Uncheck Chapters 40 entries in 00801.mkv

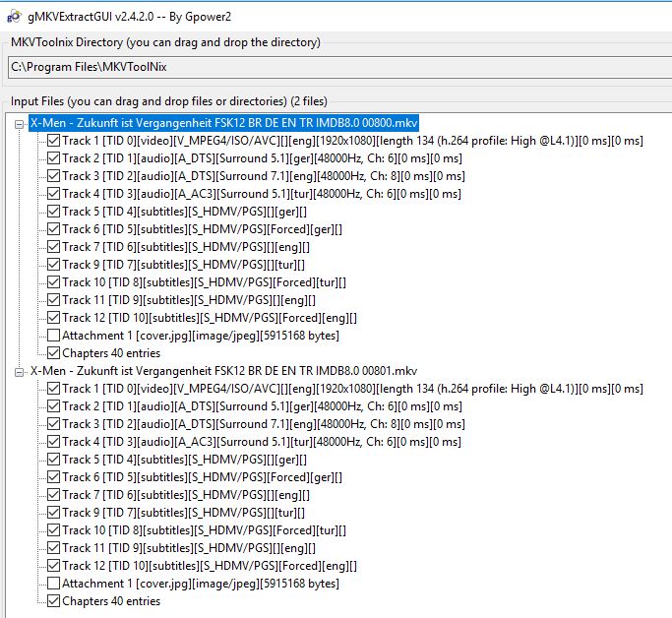53,601
